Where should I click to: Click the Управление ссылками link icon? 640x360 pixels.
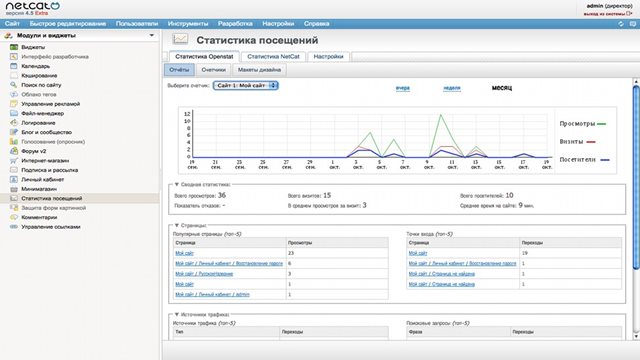(14, 227)
